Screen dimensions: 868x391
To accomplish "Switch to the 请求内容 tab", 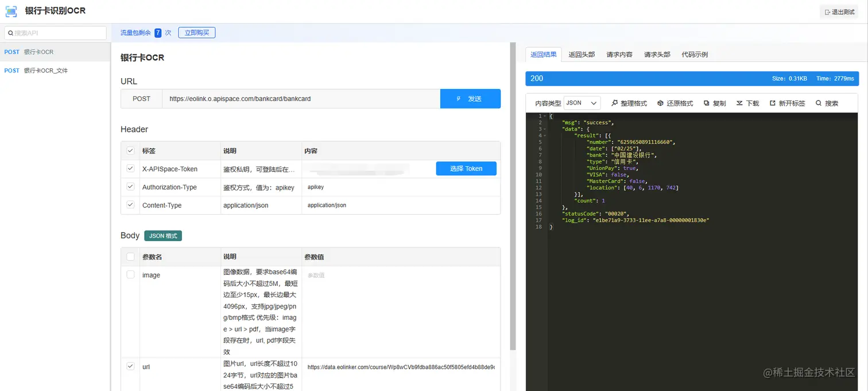I will pos(619,55).
